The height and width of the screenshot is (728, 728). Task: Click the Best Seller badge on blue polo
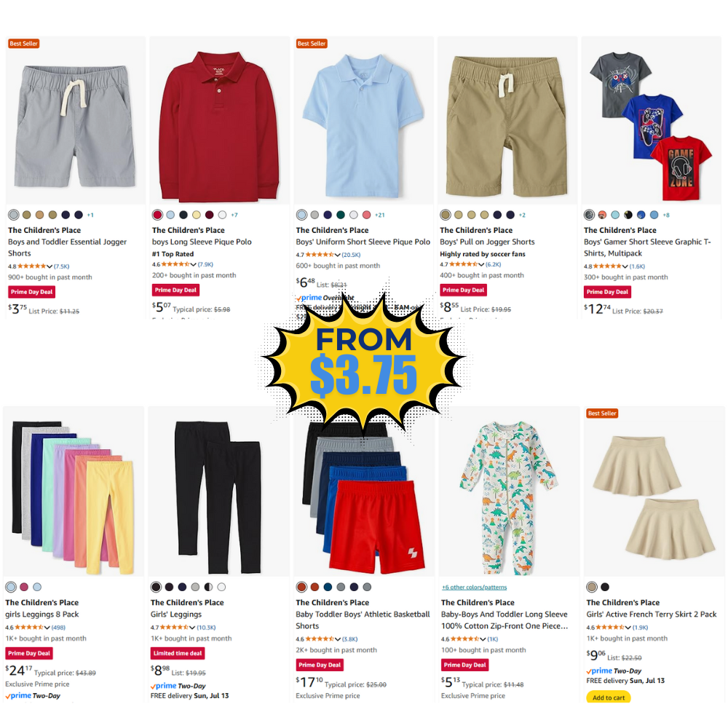tap(312, 44)
